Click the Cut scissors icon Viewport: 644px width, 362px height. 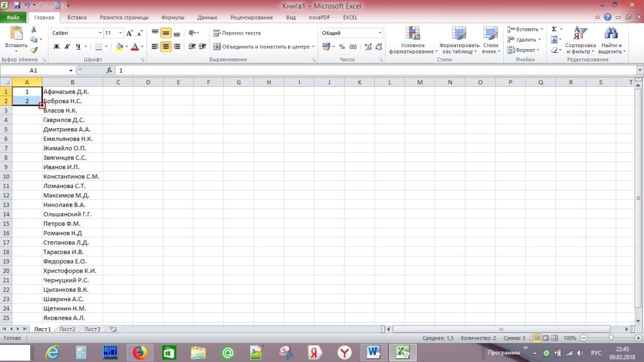point(34,30)
